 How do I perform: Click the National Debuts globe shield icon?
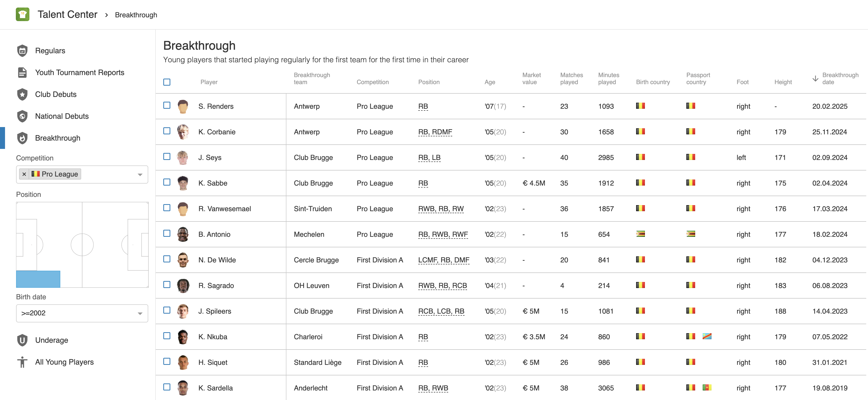point(22,116)
